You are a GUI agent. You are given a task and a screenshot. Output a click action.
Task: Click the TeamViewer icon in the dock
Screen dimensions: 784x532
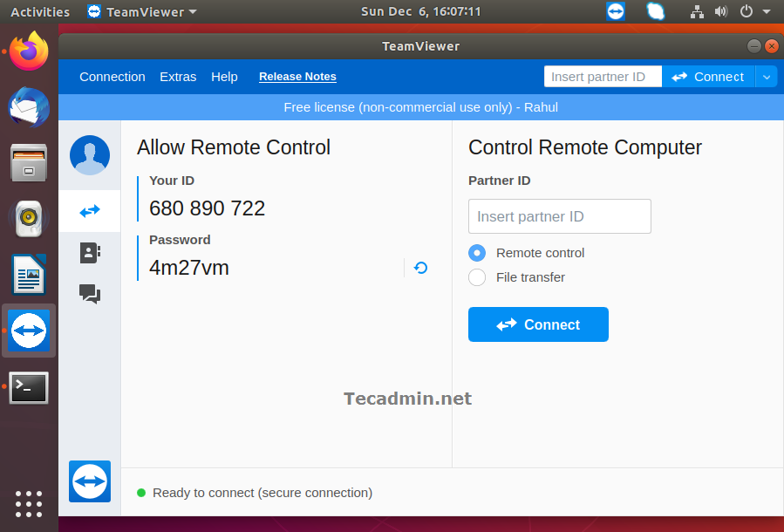29,331
